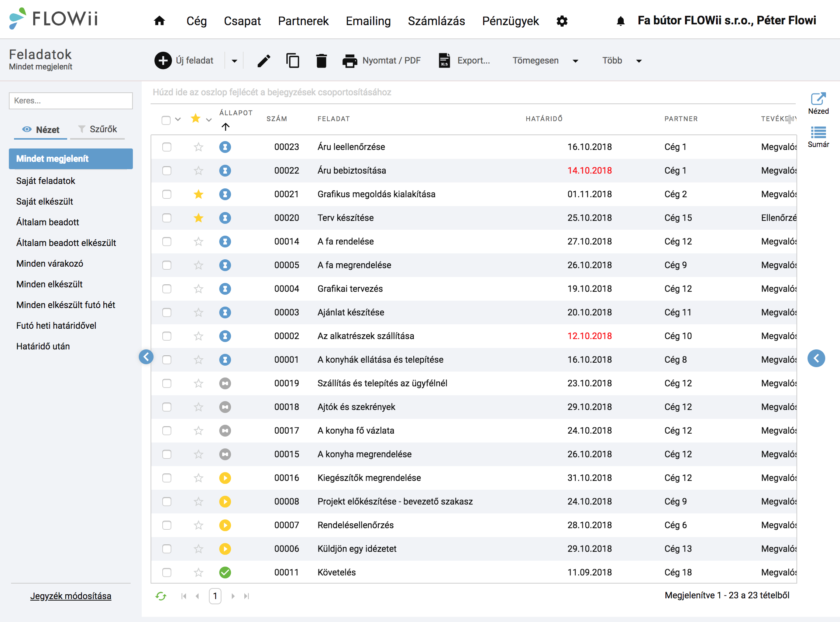The width and height of the screenshot is (840, 622).
Task: Click the printer Nyomtat / PDF button
Action: (x=382, y=61)
